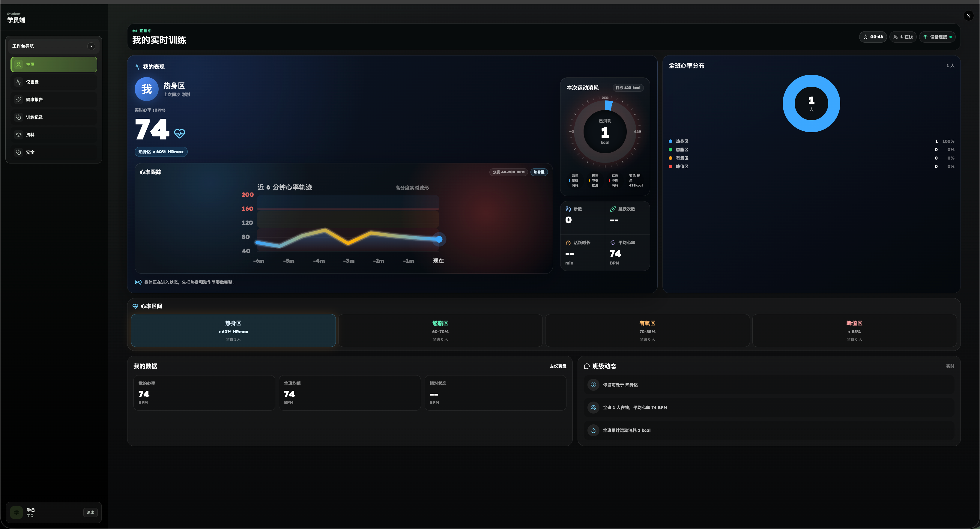Click the 分度 40-200 BPM chip
Screen dimensions: 980x529
click(x=508, y=172)
